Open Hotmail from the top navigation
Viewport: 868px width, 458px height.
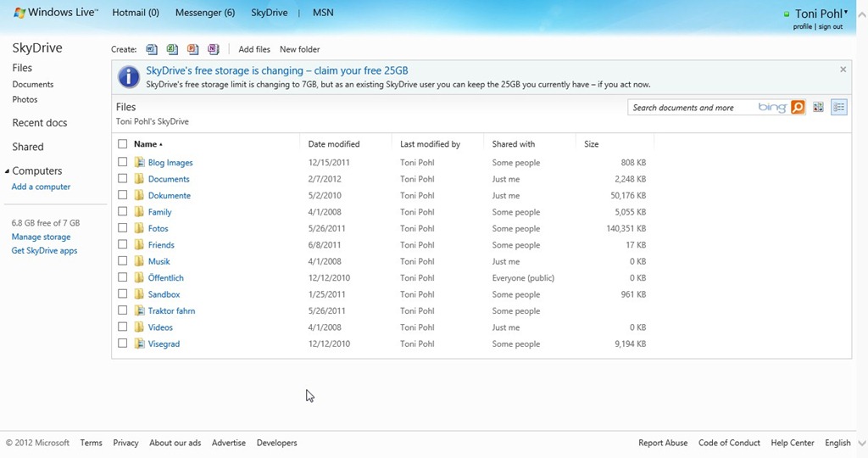[136, 13]
